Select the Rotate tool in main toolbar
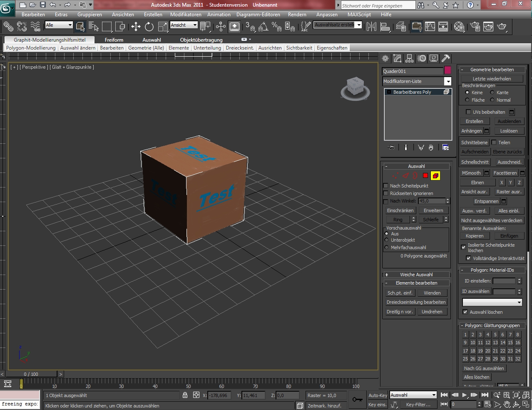532x410 pixels. pos(149,27)
